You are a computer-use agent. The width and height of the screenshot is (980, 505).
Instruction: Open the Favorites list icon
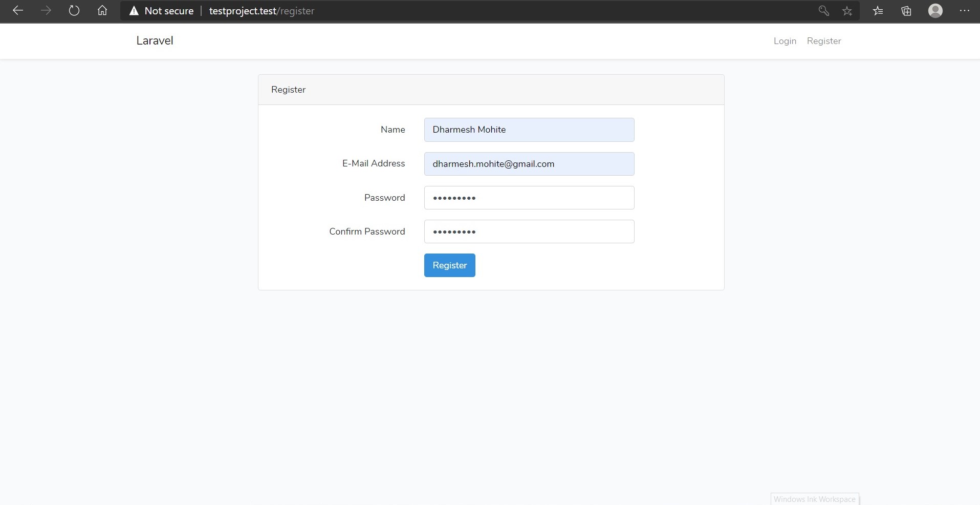(878, 11)
